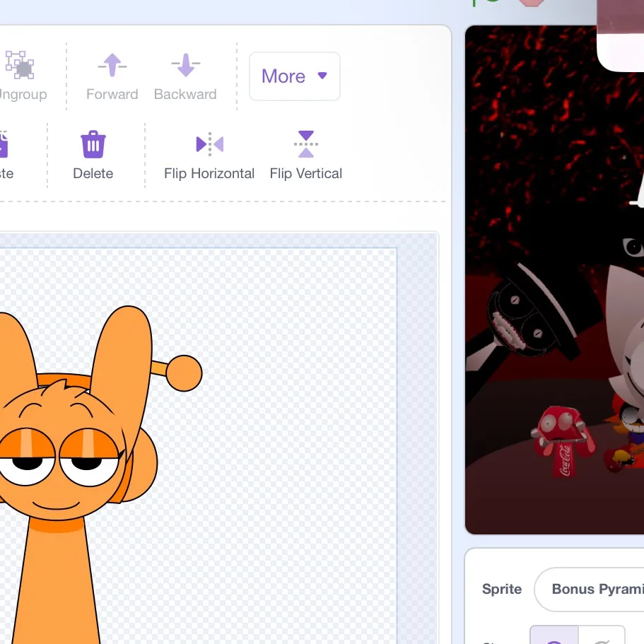Click the red Coca-Cola character on the stage
Image resolution: width=644 pixels, height=644 pixels.
(563, 442)
